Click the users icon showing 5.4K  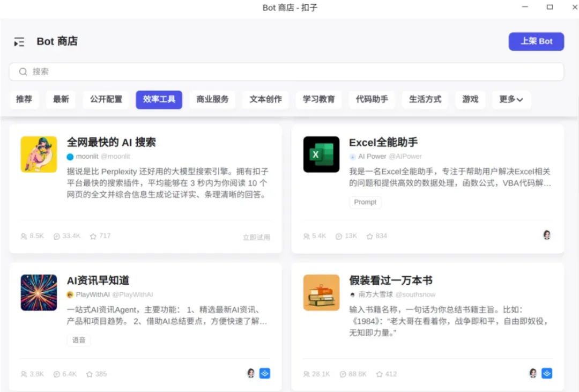coord(306,236)
